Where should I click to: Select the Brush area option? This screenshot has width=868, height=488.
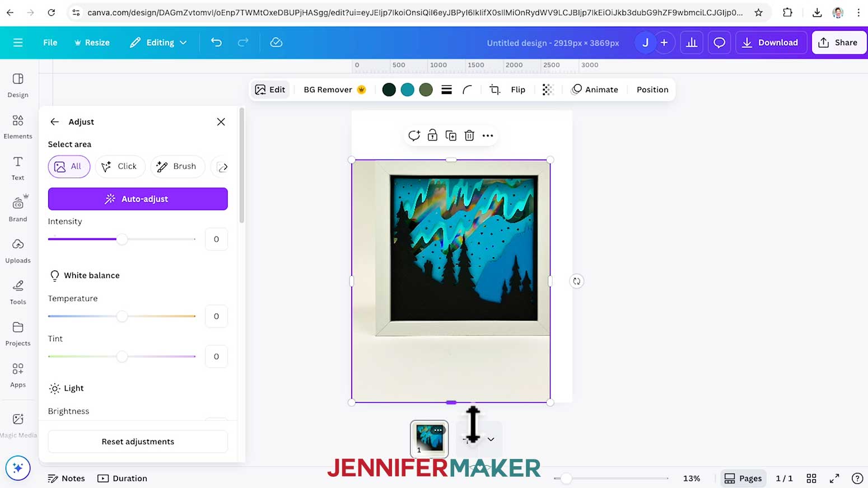[177, 167]
